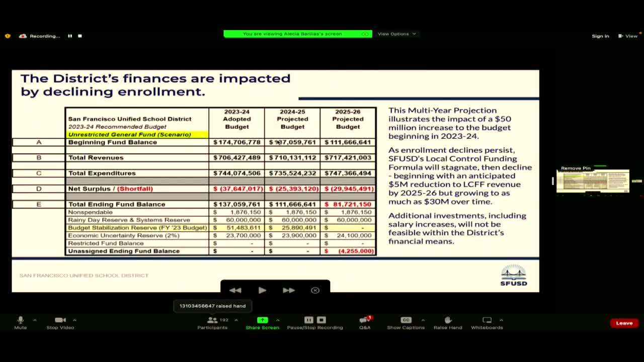The image size is (644, 362).
Task: Click the meeting security shield icon
Action: click(x=7, y=36)
